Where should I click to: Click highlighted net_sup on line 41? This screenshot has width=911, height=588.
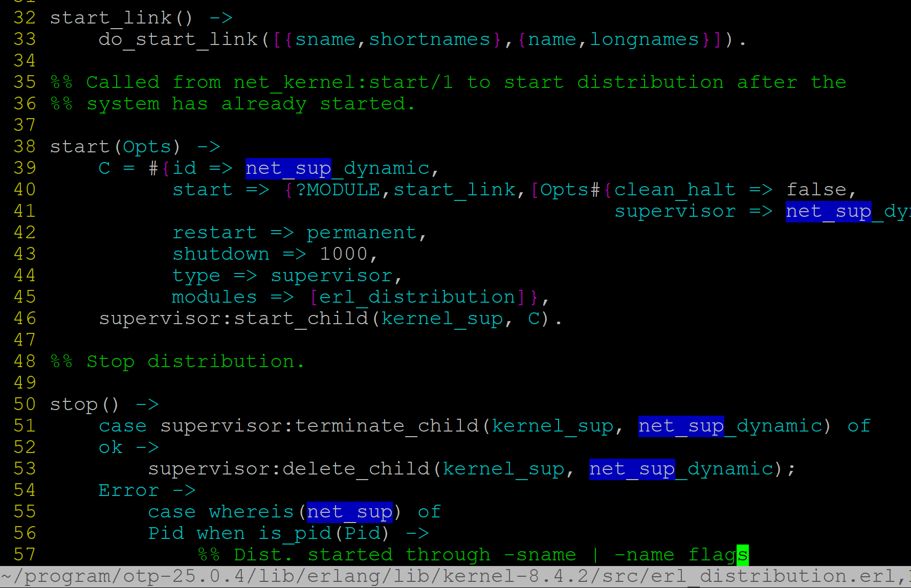point(829,211)
